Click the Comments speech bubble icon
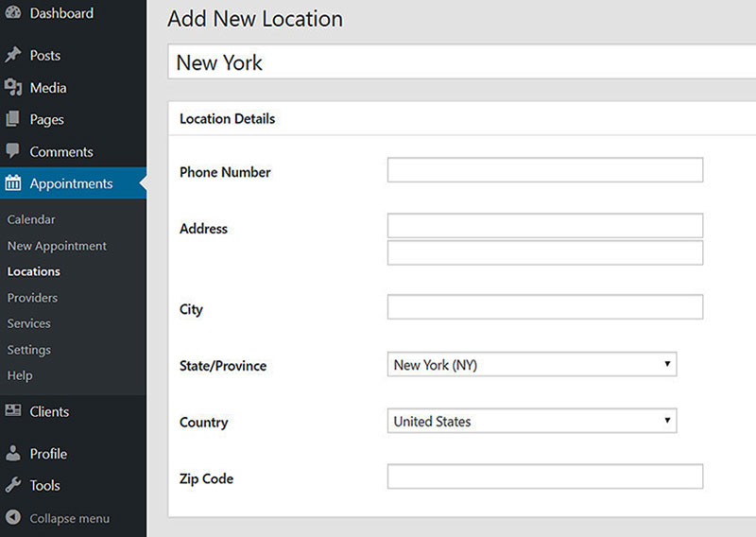Viewport: 756px width, 537px height. pyautogui.click(x=13, y=151)
